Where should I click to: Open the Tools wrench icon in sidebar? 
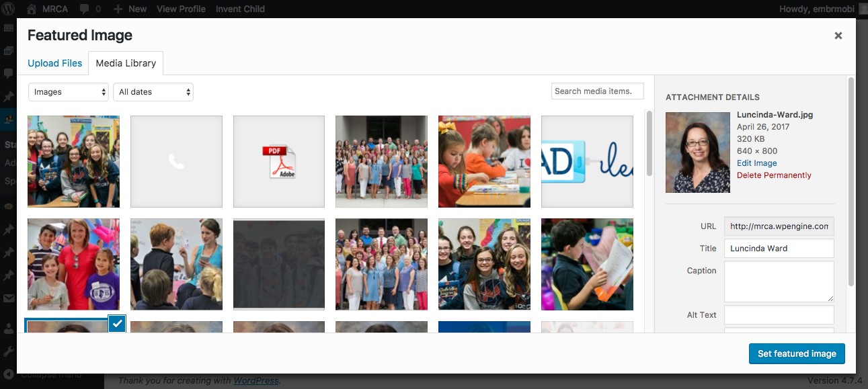[9, 351]
